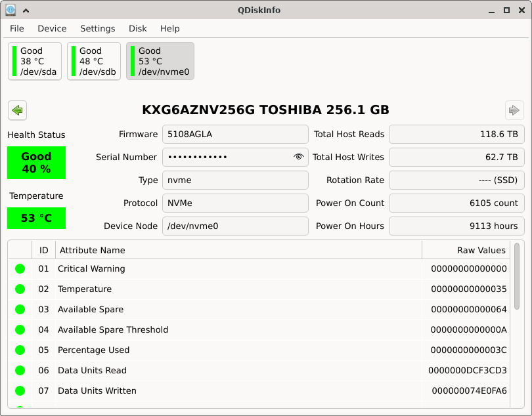The height and width of the screenshot is (416, 532).
Task: Select the /dev/nvme0 disk button
Action: click(160, 61)
